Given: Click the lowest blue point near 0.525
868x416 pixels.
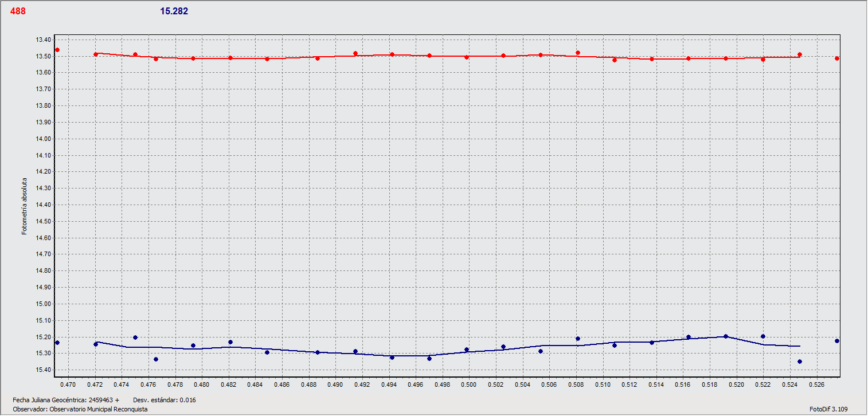Looking at the screenshot, I should coord(800,362).
